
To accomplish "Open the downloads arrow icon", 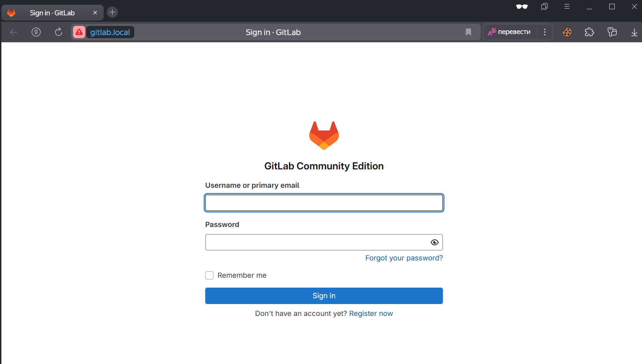I will click(634, 32).
